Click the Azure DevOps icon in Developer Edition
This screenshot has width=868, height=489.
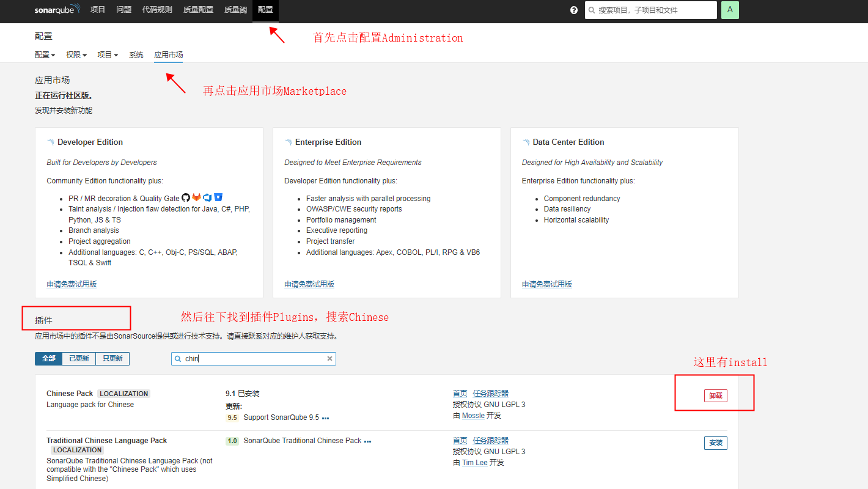(x=207, y=197)
